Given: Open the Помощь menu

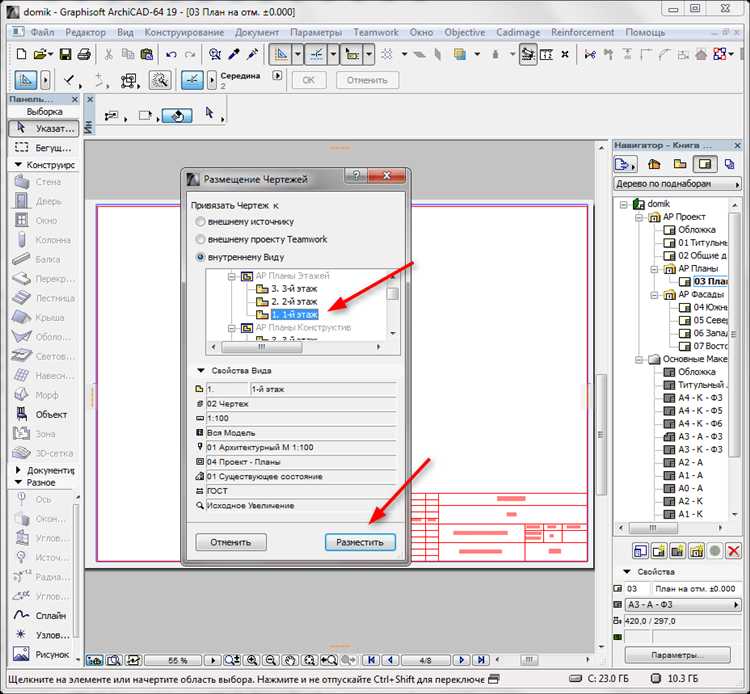Looking at the screenshot, I should click(x=645, y=33).
